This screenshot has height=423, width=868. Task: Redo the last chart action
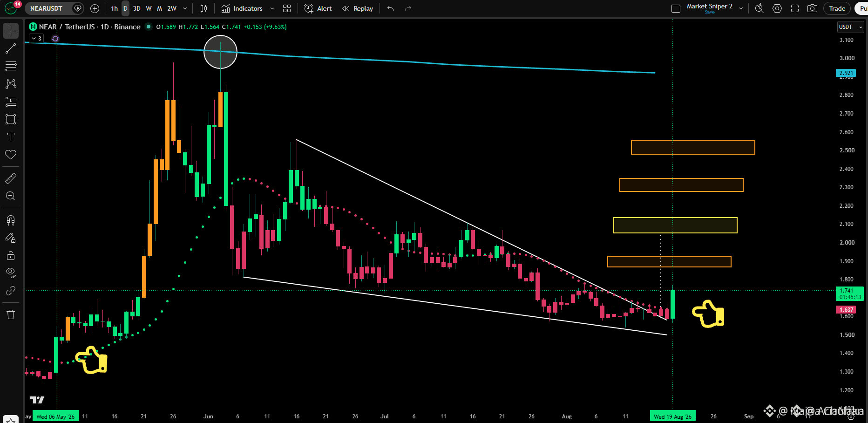(x=408, y=8)
